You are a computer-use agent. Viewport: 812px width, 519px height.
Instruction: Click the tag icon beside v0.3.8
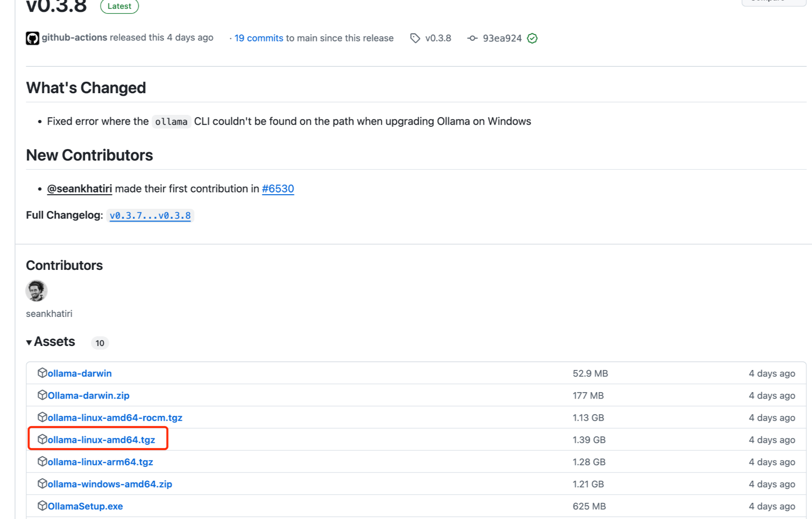[415, 38]
